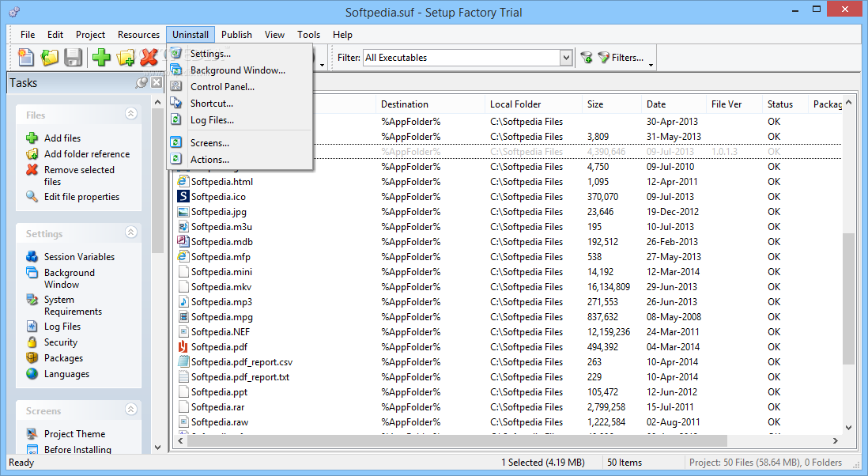This screenshot has height=476, width=868.
Task: Click file list scroll right arrow
Action: pyautogui.click(x=836, y=441)
